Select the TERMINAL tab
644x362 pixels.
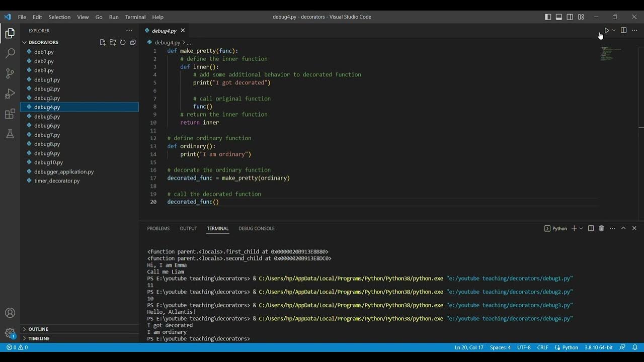218,228
